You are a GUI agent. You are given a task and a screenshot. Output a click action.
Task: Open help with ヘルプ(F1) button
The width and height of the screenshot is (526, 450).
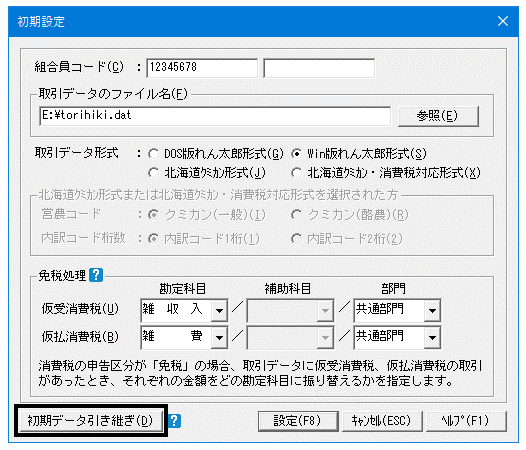[x=466, y=421]
